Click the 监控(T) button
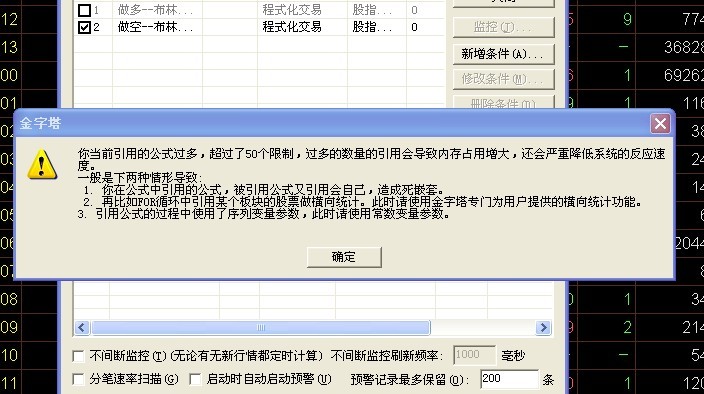This screenshot has height=394, width=704. pyautogui.click(x=503, y=27)
